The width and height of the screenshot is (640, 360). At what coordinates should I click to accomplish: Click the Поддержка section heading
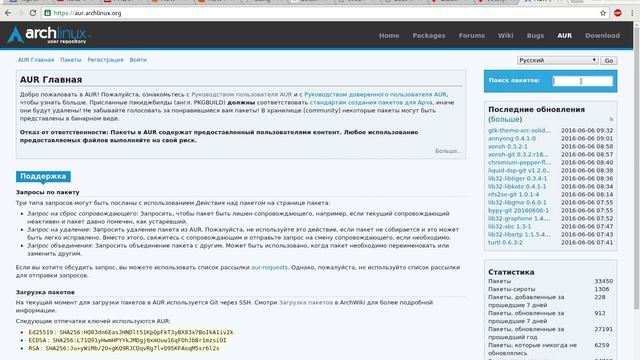tap(43, 176)
